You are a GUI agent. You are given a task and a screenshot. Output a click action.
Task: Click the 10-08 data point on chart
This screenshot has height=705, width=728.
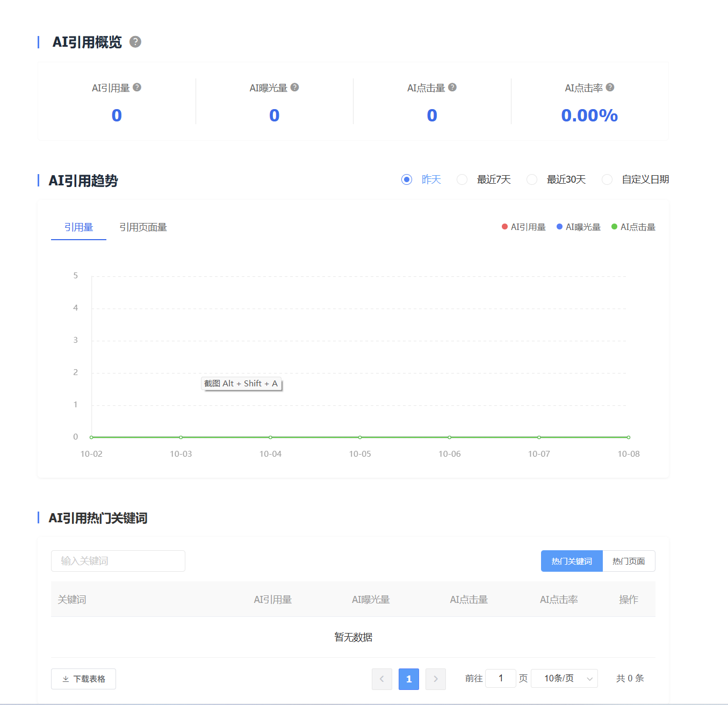click(x=628, y=437)
